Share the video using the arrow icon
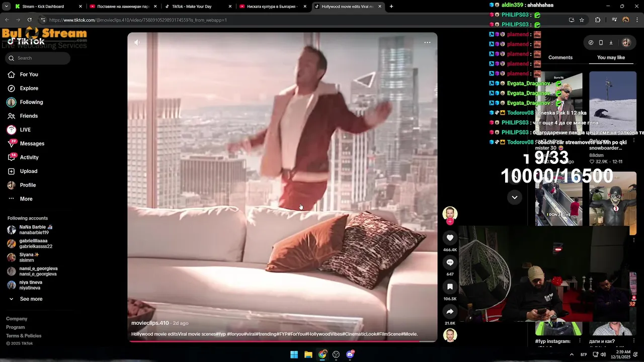Viewport: 644px width, 362px height. [x=450, y=311]
